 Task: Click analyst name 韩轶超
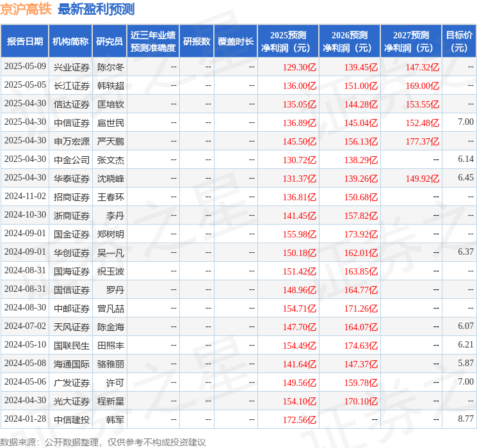[110, 85]
